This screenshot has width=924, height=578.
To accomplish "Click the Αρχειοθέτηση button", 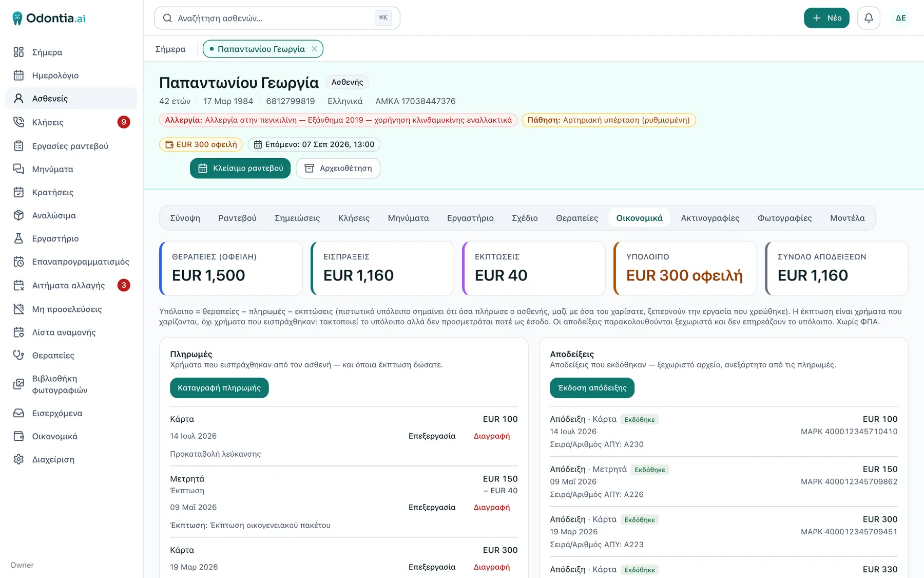I will click(338, 168).
